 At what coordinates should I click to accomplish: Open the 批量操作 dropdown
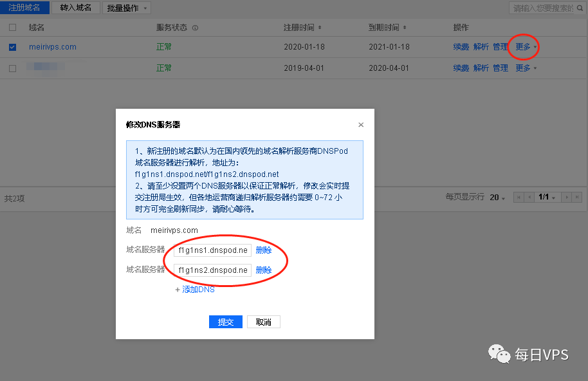(x=127, y=8)
